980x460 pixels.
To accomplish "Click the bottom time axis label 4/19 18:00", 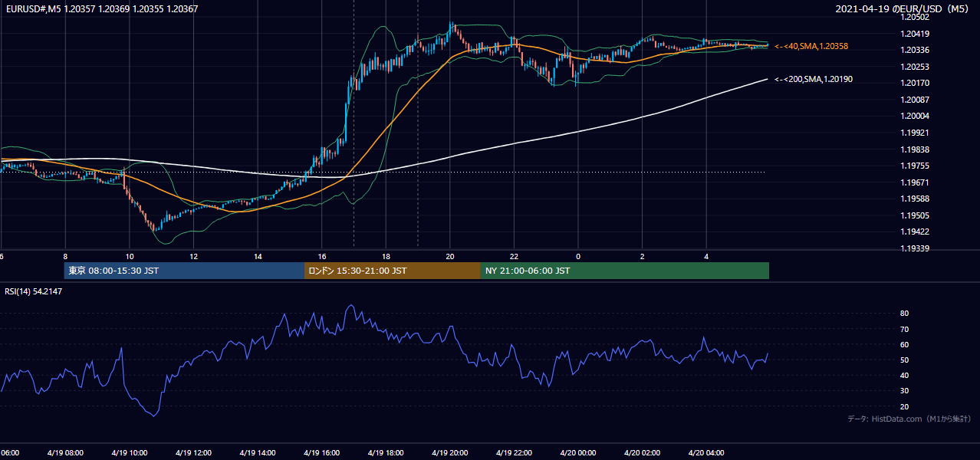I will pyautogui.click(x=386, y=453).
